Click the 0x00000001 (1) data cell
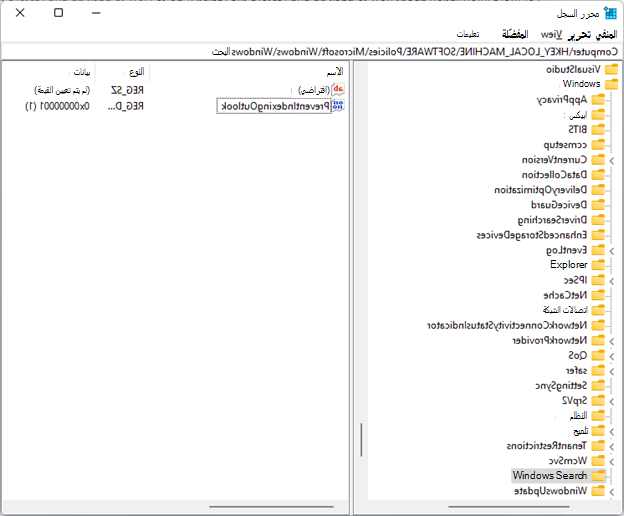The image size is (624, 516). (x=58, y=106)
